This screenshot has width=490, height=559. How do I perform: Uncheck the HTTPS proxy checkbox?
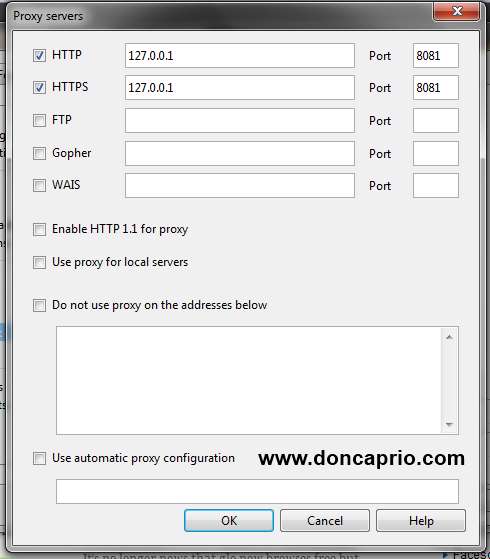[x=39, y=87]
